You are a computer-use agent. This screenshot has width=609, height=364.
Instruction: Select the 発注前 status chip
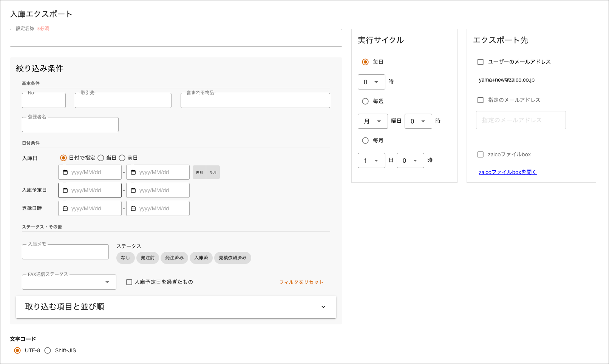click(x=148, y=258)
